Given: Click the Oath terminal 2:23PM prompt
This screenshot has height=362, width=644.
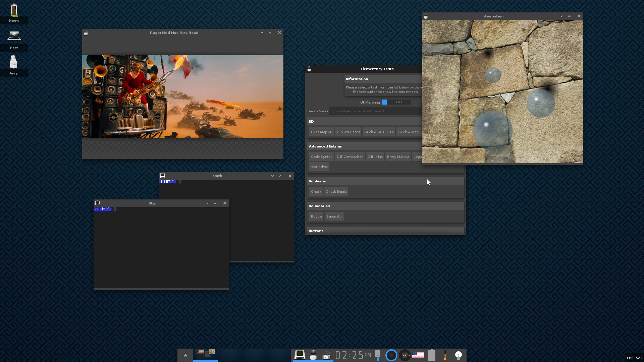Looking at the screenshot, I should pos(167,182).
